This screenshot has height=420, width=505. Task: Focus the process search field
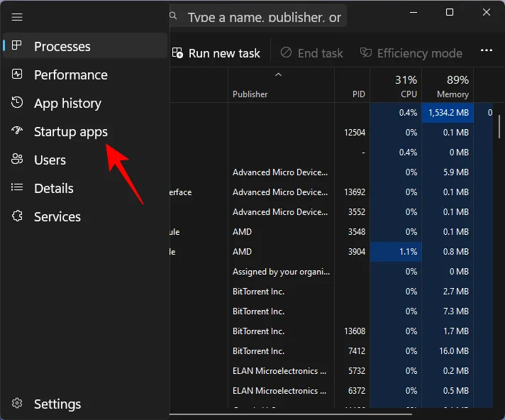258,16
